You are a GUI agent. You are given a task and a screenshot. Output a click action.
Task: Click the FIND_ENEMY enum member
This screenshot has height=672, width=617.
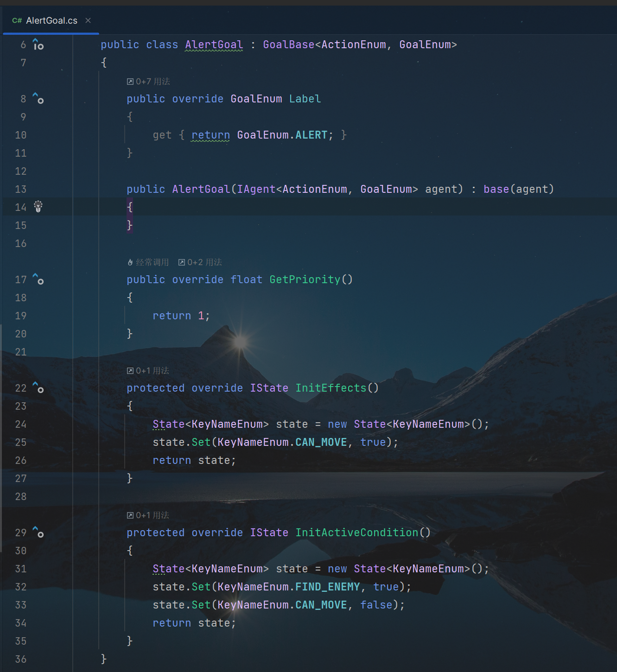tap(327, 587)
